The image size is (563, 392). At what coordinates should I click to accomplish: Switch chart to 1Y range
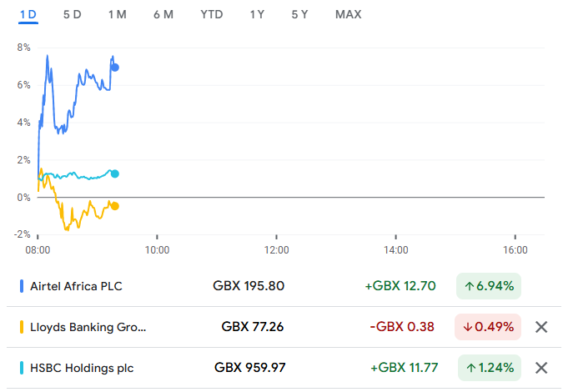click(257, 15)
